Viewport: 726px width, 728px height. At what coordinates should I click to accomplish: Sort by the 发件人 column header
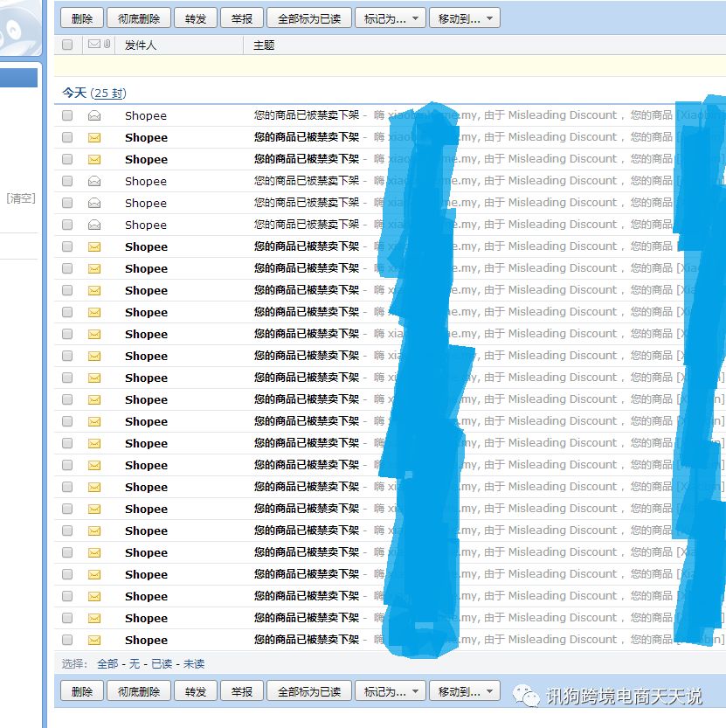[141, 45]
